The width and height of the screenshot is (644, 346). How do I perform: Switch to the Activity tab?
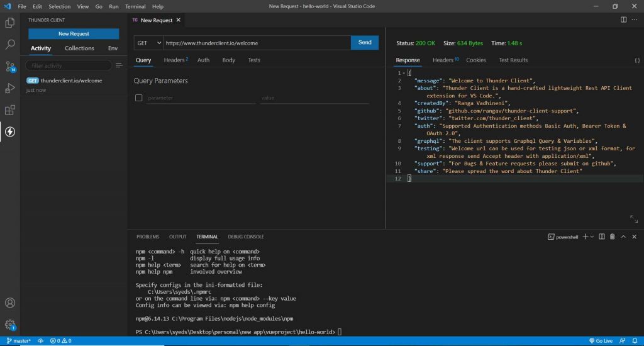click(x=41, y=48)
